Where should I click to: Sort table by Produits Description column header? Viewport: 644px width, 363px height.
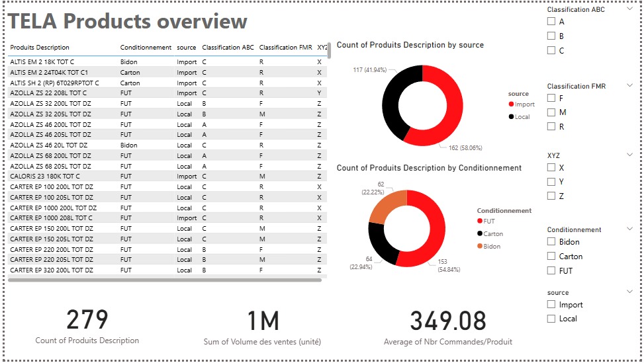coord(40,48)
